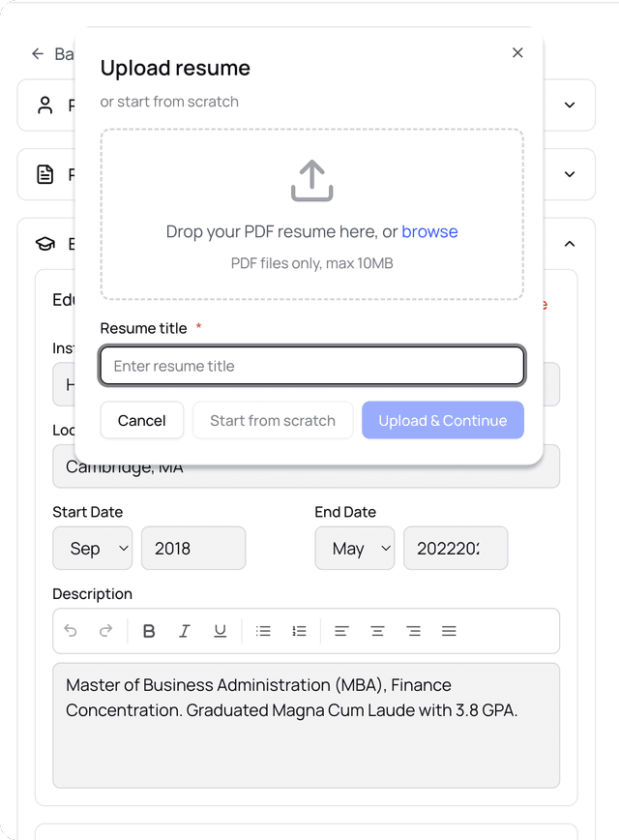Screen dimensions: 619x840
Task: Undo the last description edit
Action: tap(71, 630)
